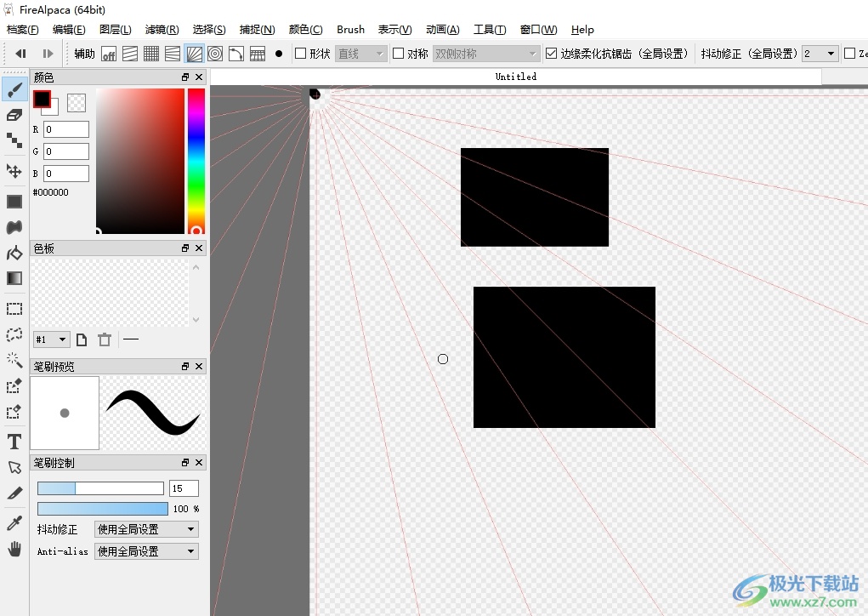
Task: Enable the 形状 checkbox
Action: [300, 54]
